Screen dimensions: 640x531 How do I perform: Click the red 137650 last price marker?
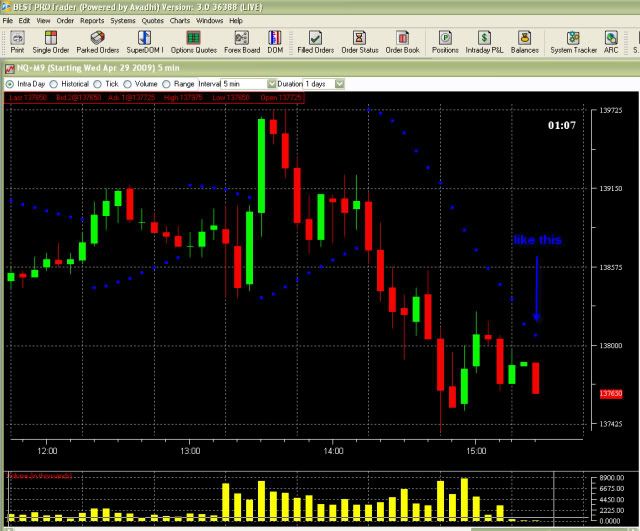(611, 394)
